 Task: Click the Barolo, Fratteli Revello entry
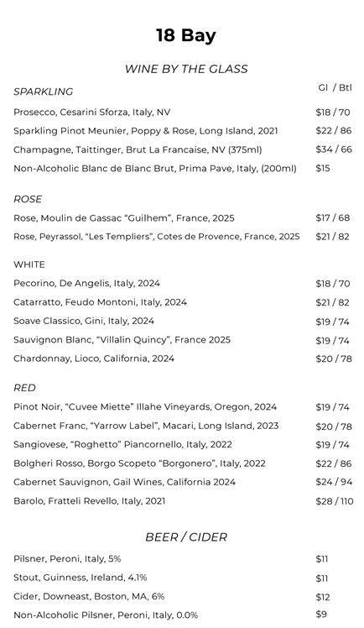coord(90,501)
